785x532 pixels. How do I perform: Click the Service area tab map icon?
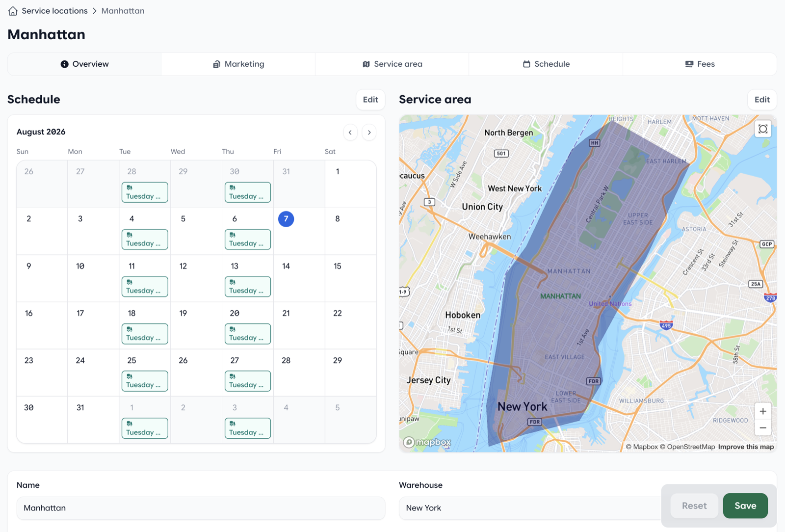[366, 64]
